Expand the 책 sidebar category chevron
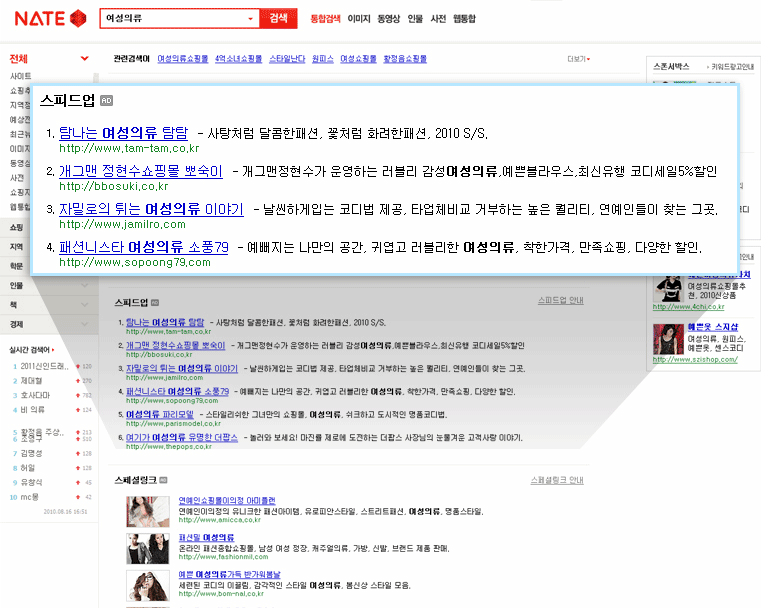This screenshot has width=770, height=608. [84, 305]
